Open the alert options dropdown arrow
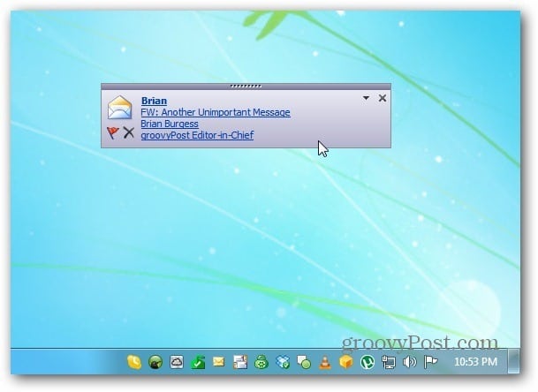Screen dimensions: 538x392 366,98
